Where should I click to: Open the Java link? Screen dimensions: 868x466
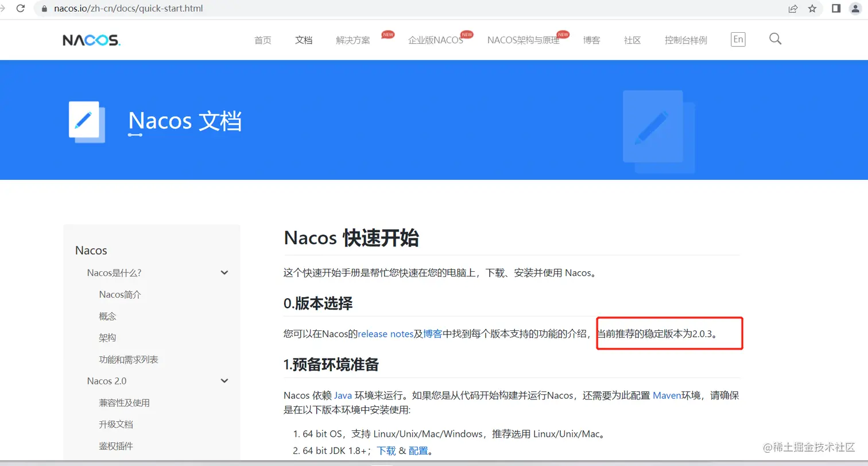pos(343,395)
